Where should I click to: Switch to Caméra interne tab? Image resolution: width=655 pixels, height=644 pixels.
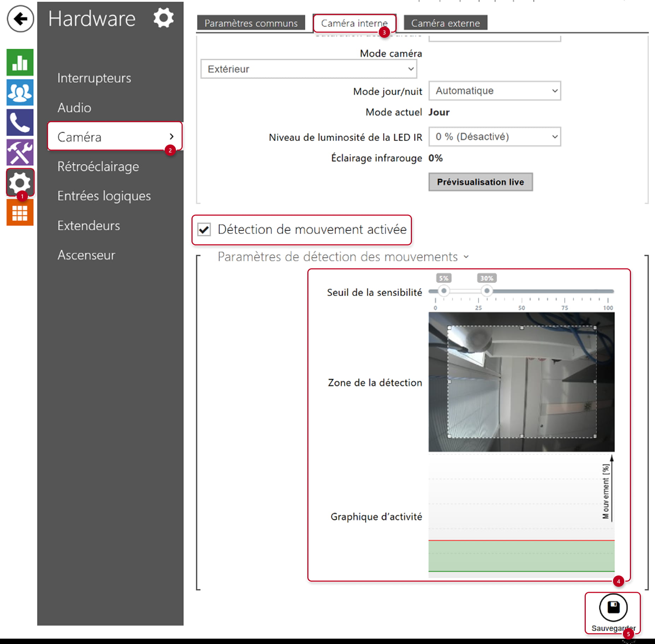[x=354, y=23]
